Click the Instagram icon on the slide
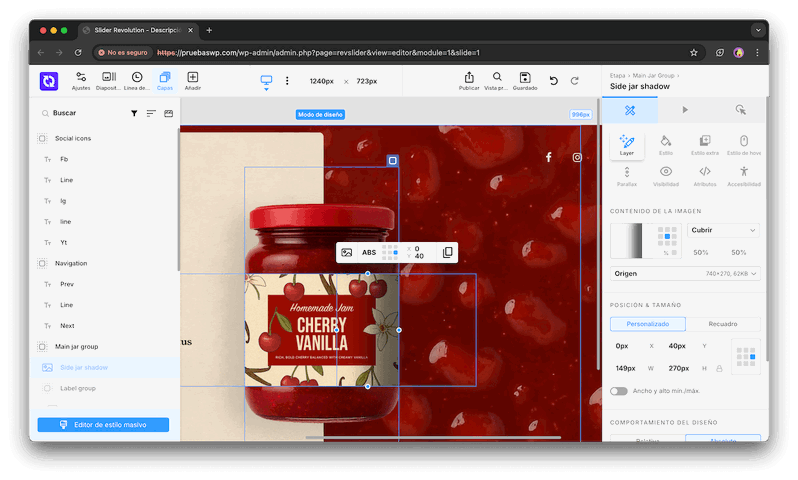This screenshot has width=798, height=480. point(577,157)
